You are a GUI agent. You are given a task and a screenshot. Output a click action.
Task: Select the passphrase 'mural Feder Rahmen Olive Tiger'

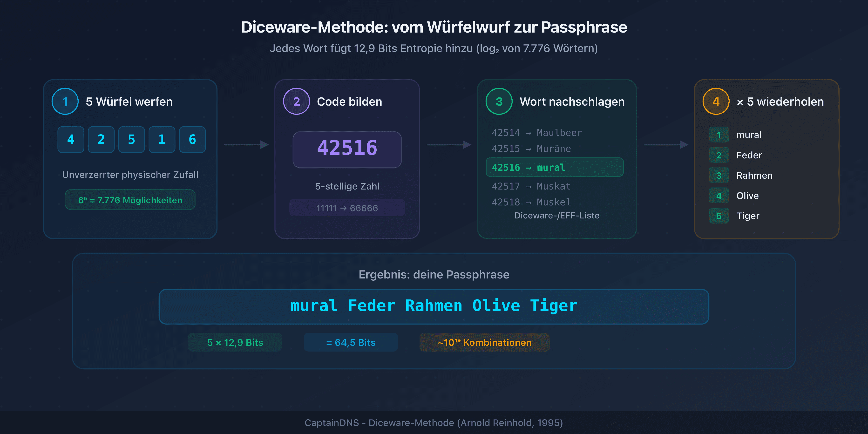[434, 306]
